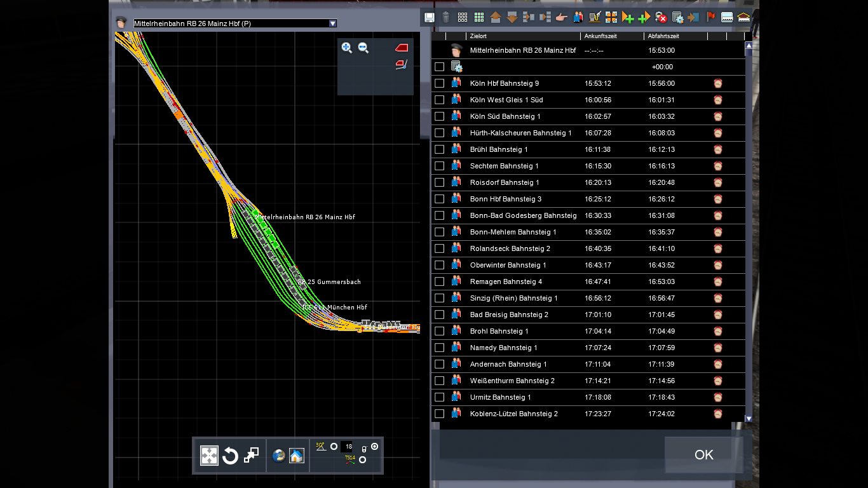The image size is (868, 488).
Task: Click the floppy disk save icon
Action: (430, 17)
